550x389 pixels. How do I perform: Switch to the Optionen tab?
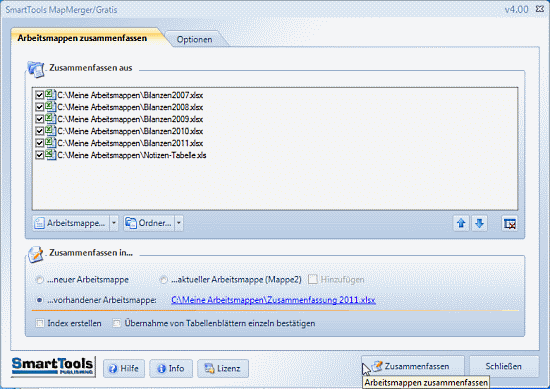[x=194, y=40]
